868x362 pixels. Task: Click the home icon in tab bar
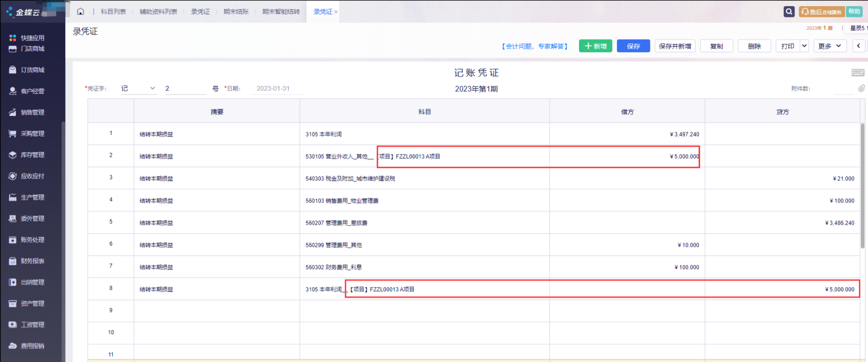point(81,11)
